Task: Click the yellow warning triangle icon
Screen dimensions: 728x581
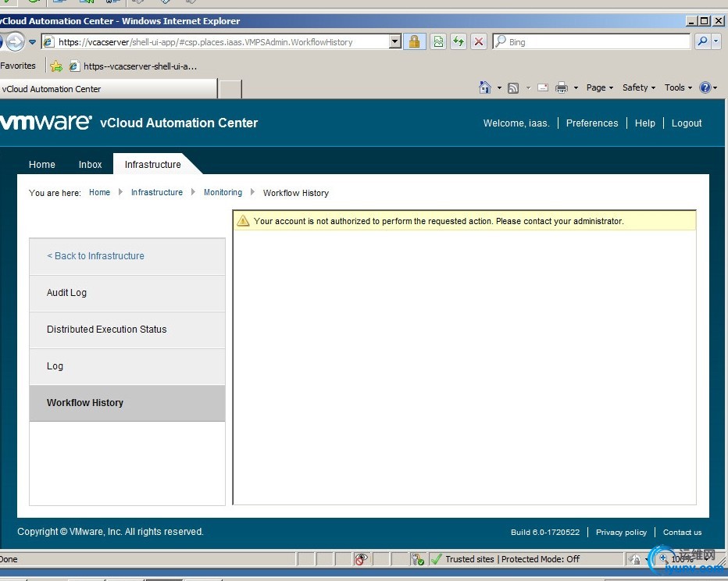Action: click(x=243, y=221)
